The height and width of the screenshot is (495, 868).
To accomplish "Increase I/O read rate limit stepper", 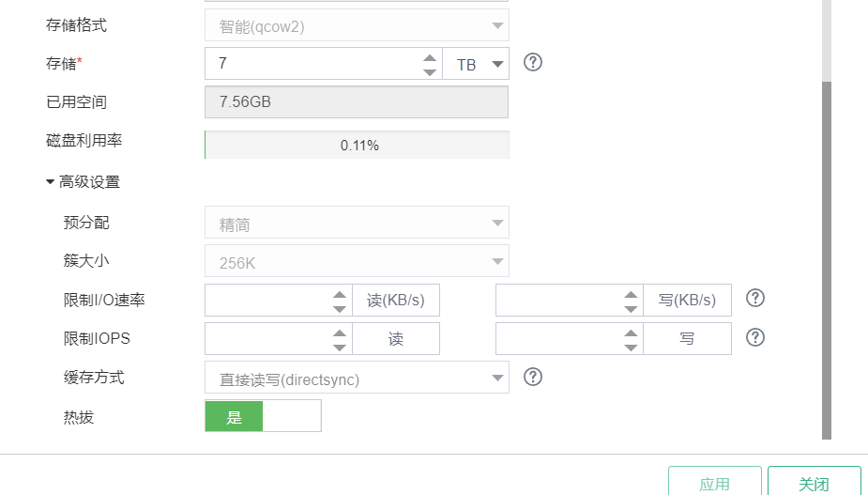I will [x=340, y=294].
